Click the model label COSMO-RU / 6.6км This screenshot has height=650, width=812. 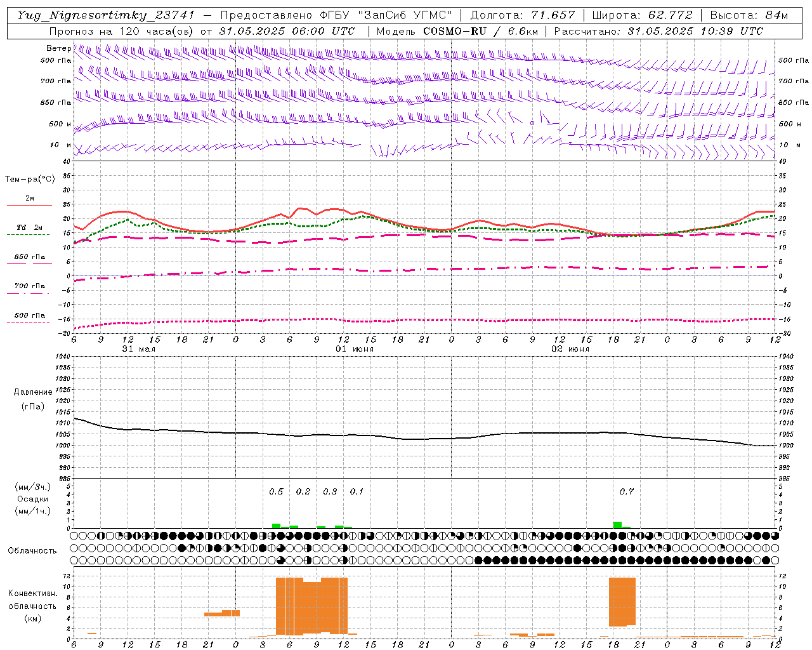(x=481, y=31)
